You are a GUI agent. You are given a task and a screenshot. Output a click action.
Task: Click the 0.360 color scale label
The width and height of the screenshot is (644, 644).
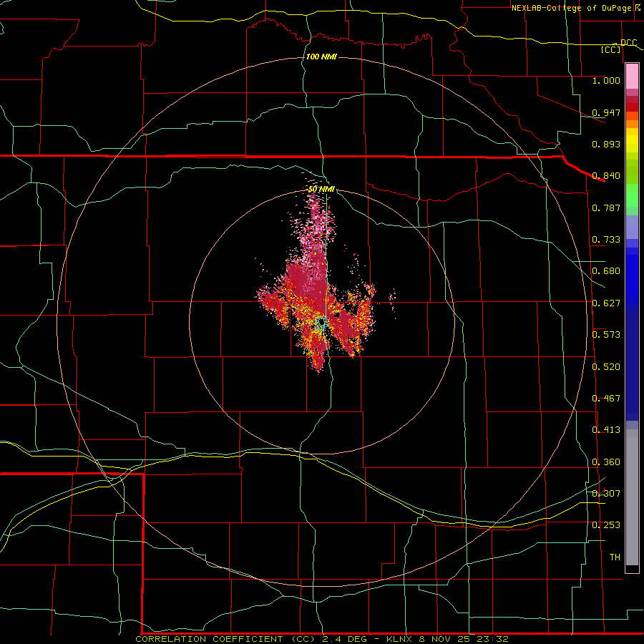point(606,462)
